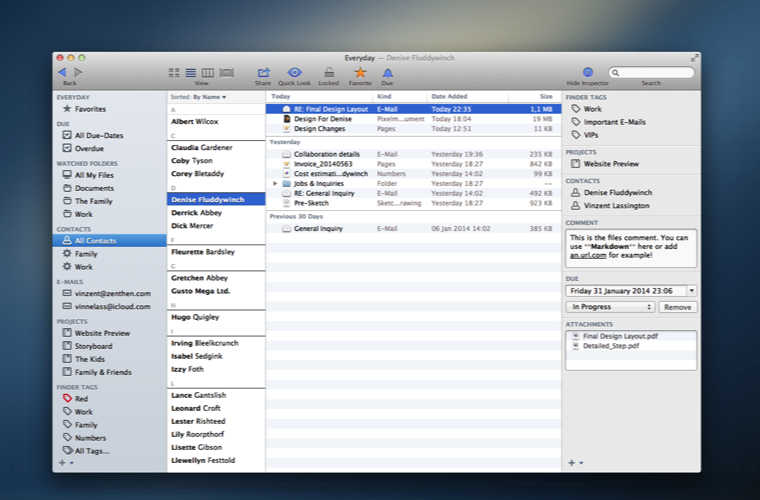Click the Hide Inspector icon
760x500 pixels.
[x=587, y=72]
